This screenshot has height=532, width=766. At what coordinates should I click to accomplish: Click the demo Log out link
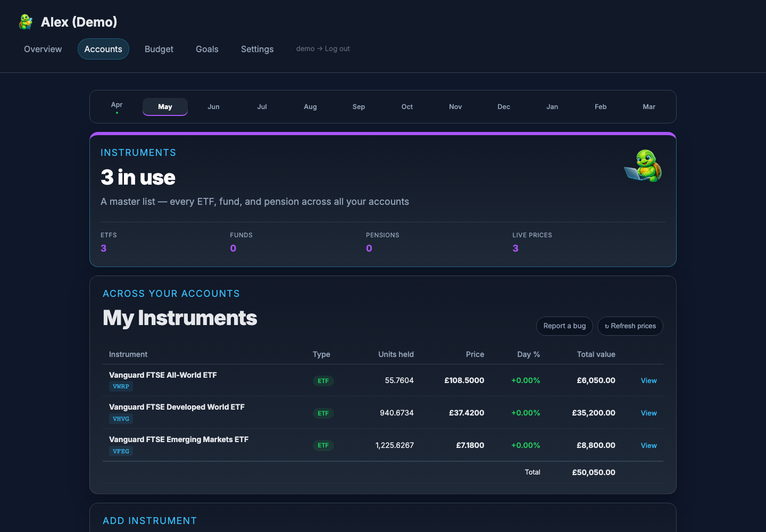tap(323, 48)
